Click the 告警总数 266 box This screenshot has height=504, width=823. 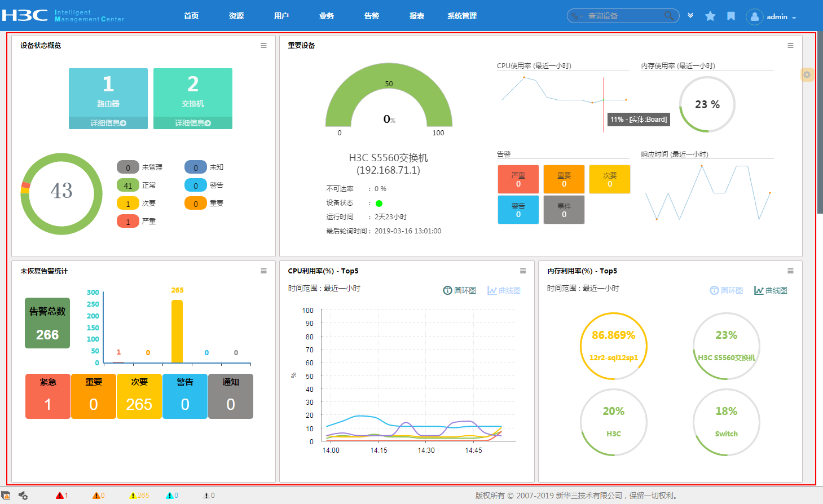click(47, 323)
